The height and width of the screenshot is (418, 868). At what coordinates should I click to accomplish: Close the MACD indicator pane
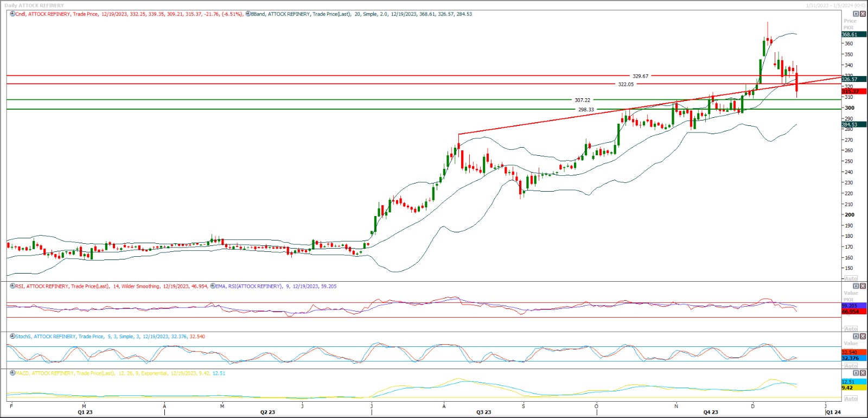[x=863, y=373]
